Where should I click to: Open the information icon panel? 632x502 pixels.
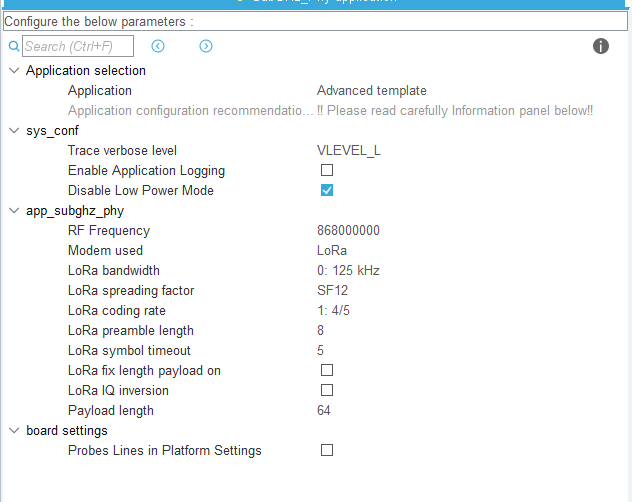601,46
